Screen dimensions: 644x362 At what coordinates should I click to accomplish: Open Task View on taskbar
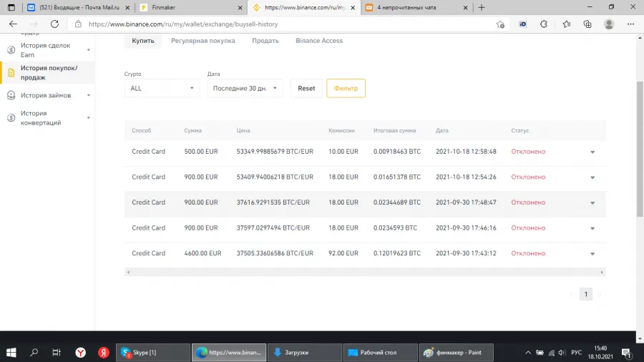(57, 352)
